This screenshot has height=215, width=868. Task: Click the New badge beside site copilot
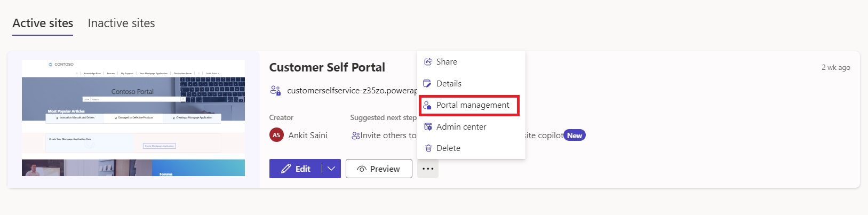(x=575, y=136)
